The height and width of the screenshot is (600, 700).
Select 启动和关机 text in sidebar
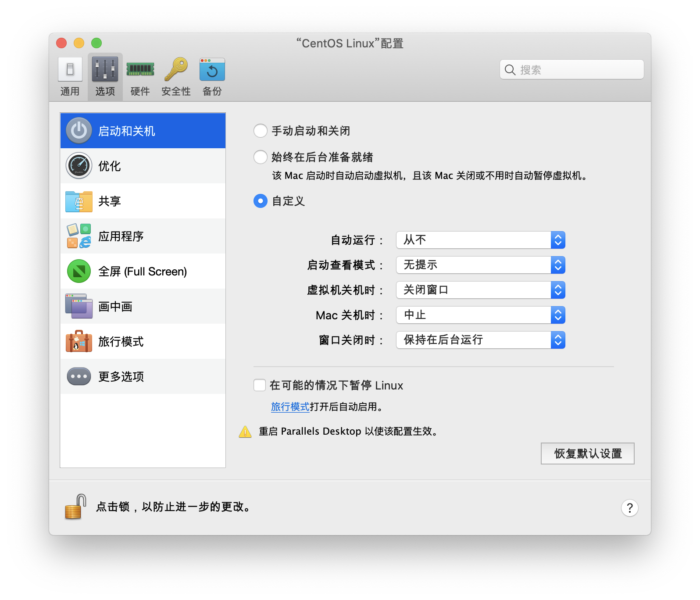pyautogui.click(x=127, y=131)
